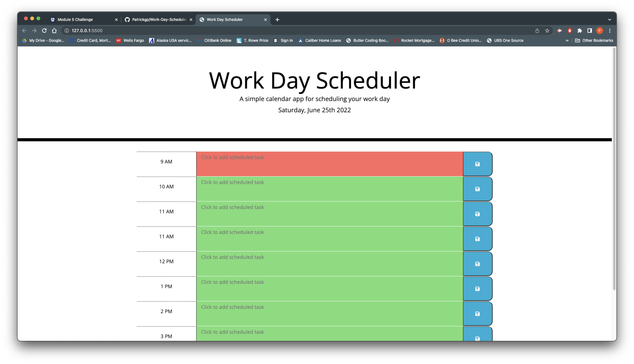
Task: Open the tab search dropdown arrow
Action: tap(610, 19)
